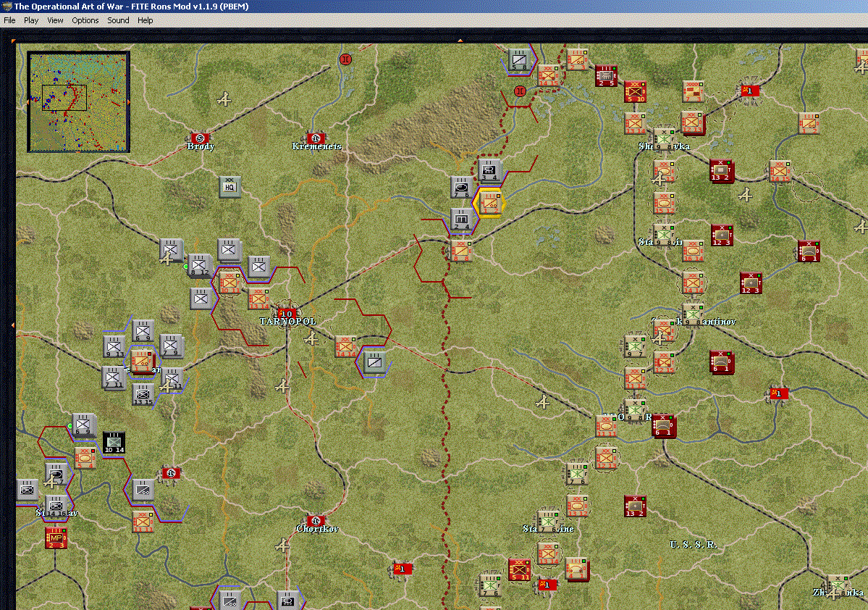Screen dimensions: 868x610
Task: Select the German 2-4 unit counter
Action: [x=461, y=220]
